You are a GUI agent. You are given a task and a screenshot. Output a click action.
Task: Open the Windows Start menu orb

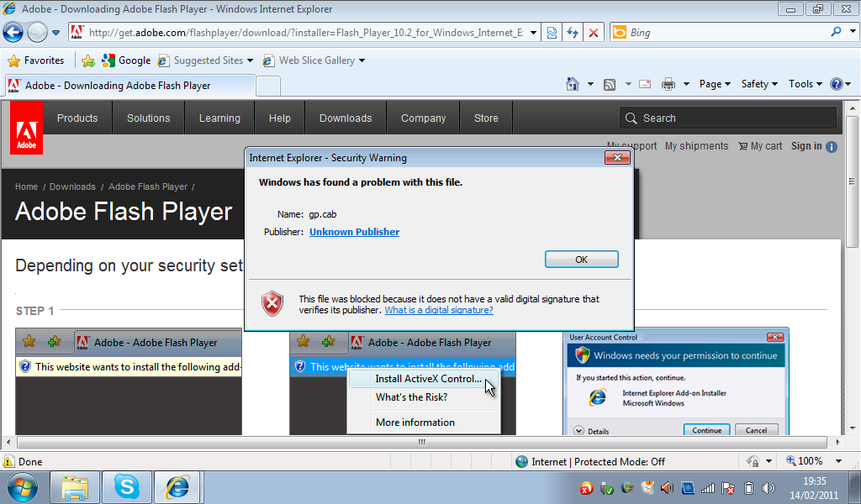pyautogui.click(x=23, y=487)
